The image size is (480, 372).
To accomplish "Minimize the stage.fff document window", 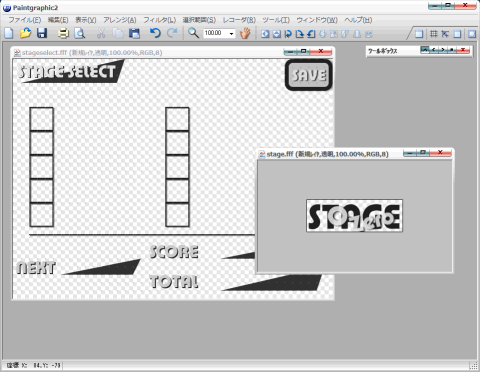I will coord(410,153).
